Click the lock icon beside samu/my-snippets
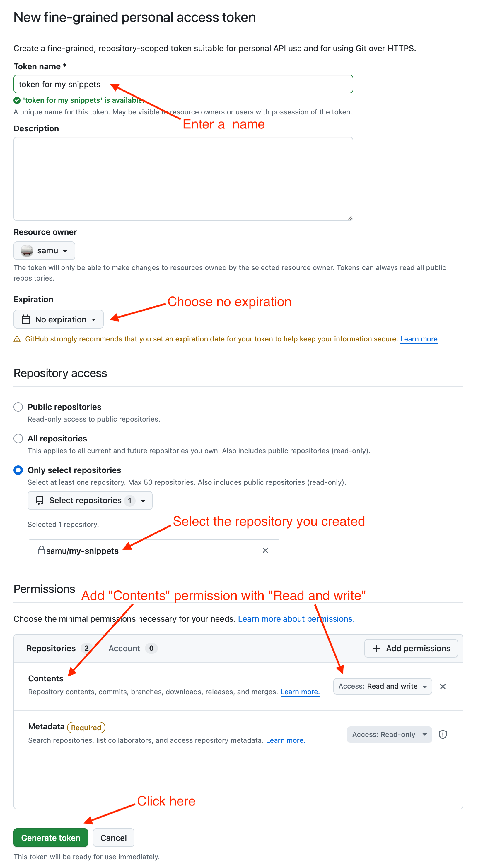483x868 pixels. 42,550
